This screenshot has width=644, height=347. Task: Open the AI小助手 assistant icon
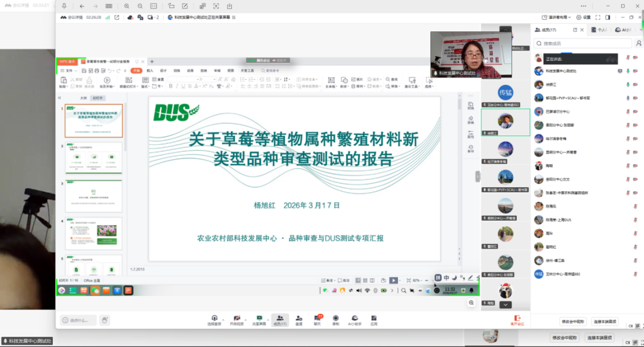pyautogui.click(x=355, y=319)
